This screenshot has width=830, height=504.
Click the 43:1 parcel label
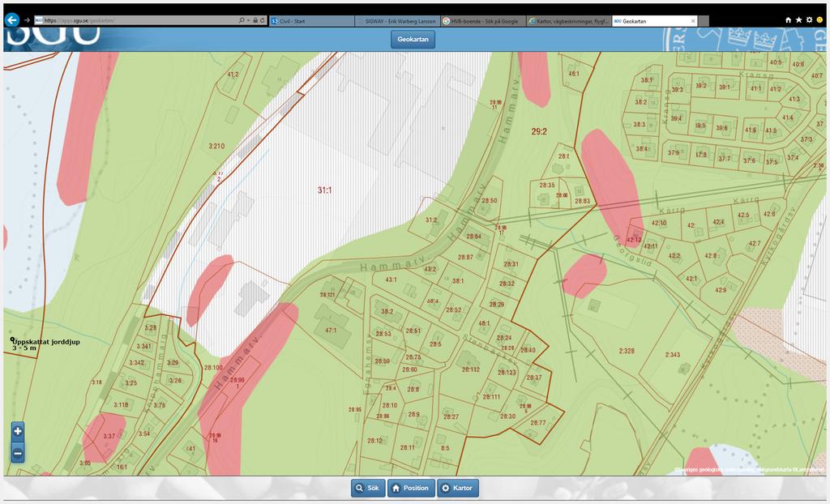pyautogui.click(x=391, y=280)
